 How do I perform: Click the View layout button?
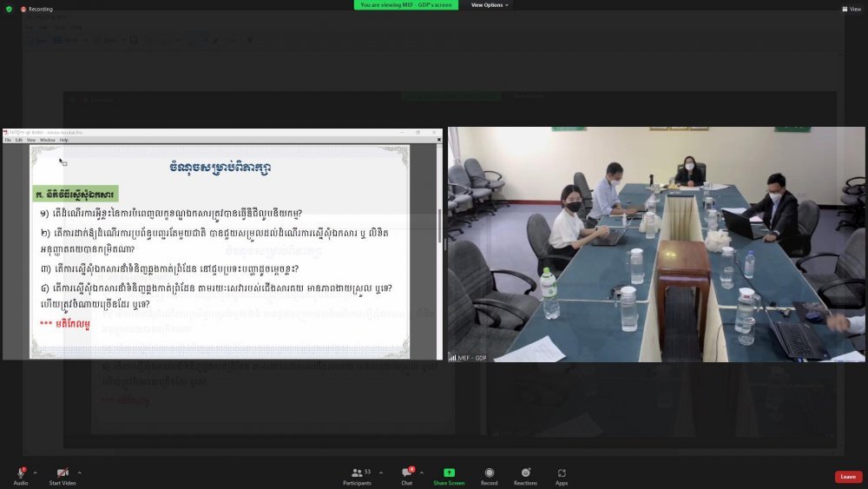click(851, 9)
